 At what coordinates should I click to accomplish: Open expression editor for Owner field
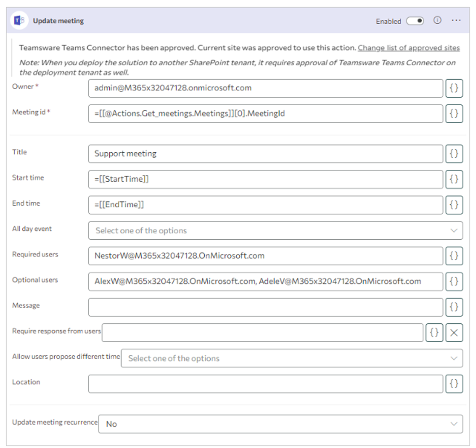pyautogui.click(x=454, y=88)
